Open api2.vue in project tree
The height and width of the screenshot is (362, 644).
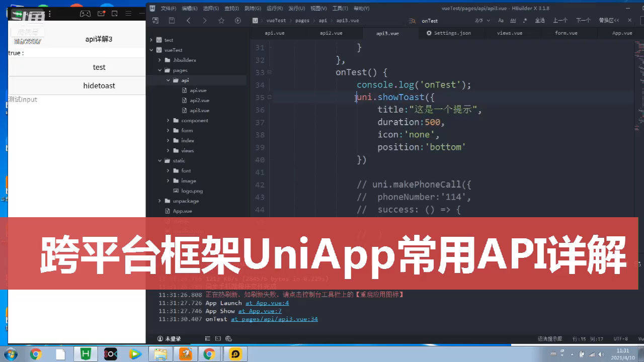[x=199, y=101]
